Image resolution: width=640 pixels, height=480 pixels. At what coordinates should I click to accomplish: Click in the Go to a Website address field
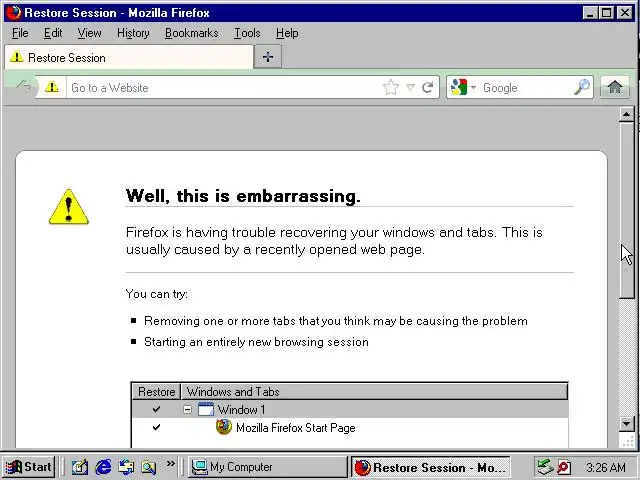(x=224, y=87)
